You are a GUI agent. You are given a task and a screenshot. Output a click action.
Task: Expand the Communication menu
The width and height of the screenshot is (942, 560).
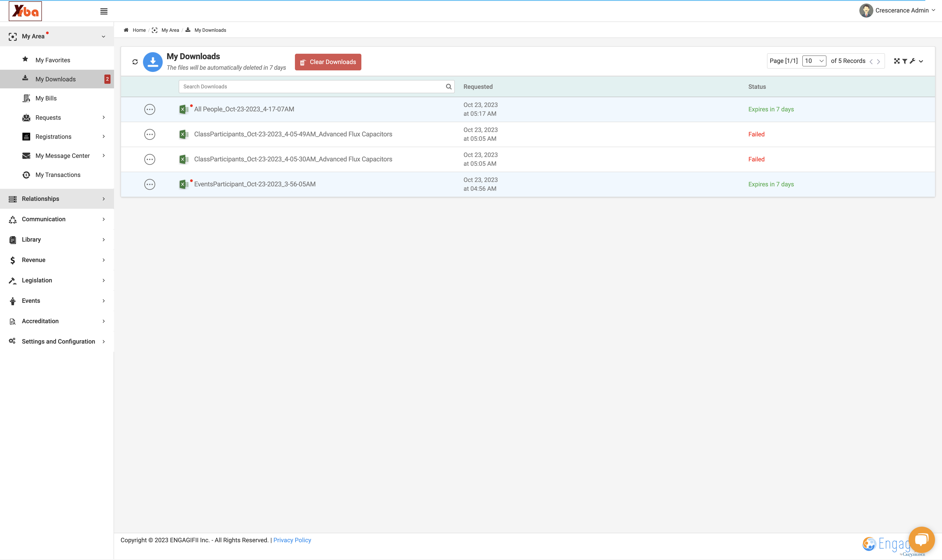point(57,219)
